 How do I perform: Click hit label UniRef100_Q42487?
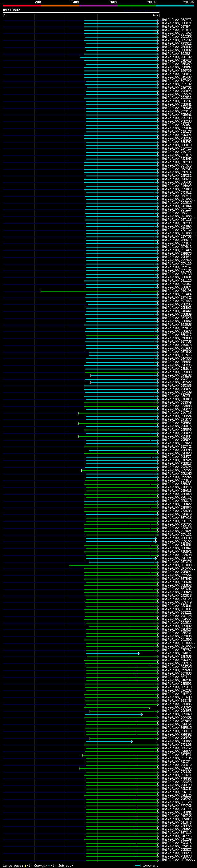click(x=177, y=78)
